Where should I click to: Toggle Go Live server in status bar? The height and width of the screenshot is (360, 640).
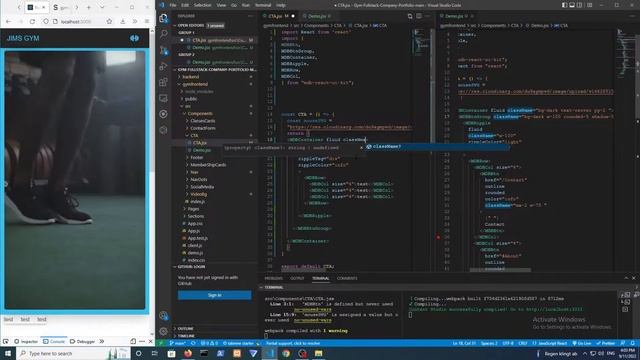click(x=582, y=343)
